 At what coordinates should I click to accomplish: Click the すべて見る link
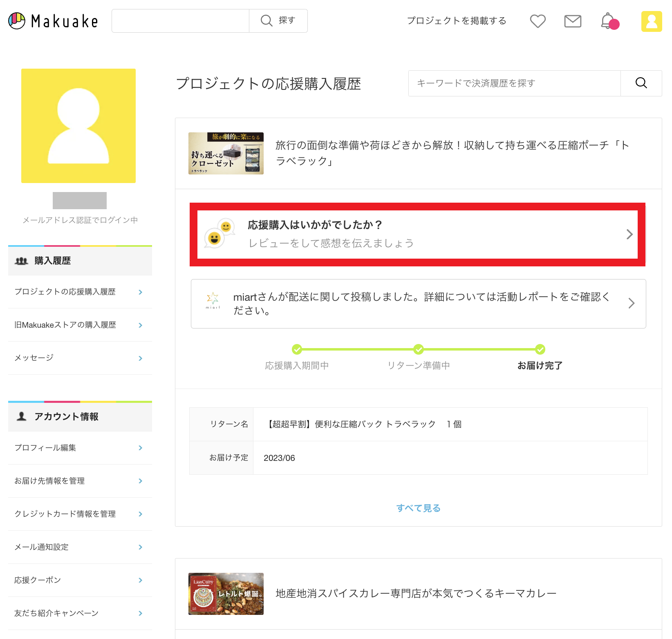coord(419,508)
